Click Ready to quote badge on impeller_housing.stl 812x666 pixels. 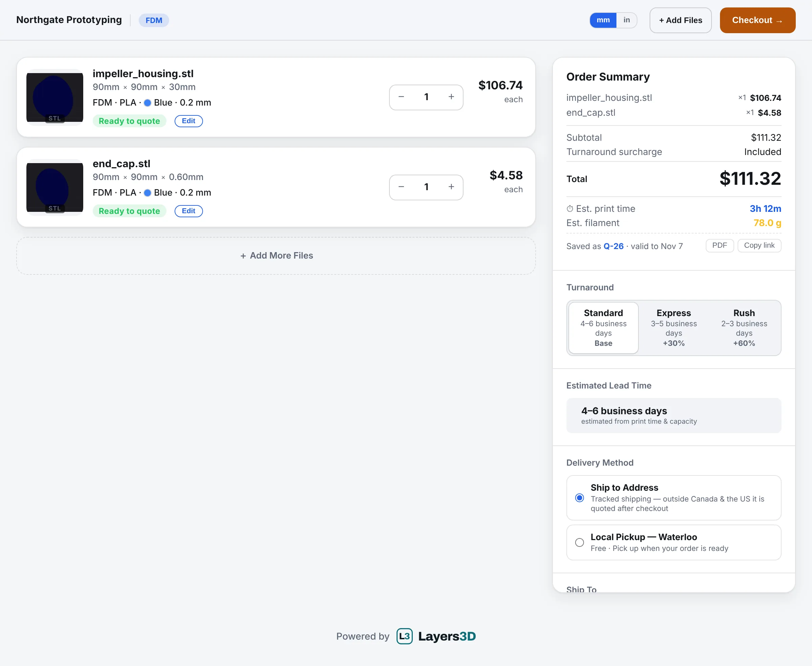click(129, 121)
